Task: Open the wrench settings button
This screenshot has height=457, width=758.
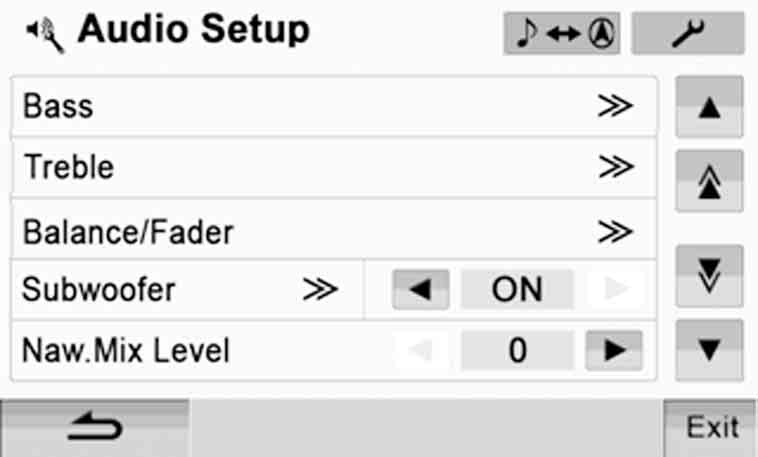Action: click(687, 33)
